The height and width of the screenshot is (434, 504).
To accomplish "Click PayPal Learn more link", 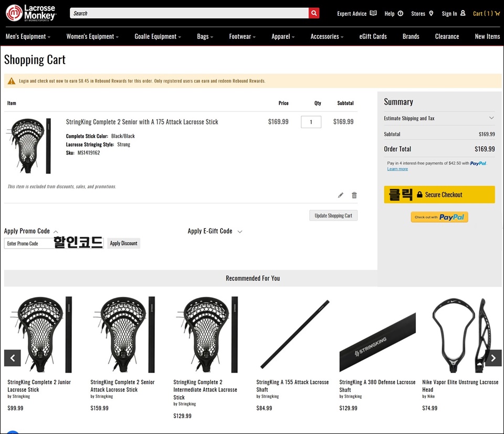I will pyautogui.click(x=397, y=169).
